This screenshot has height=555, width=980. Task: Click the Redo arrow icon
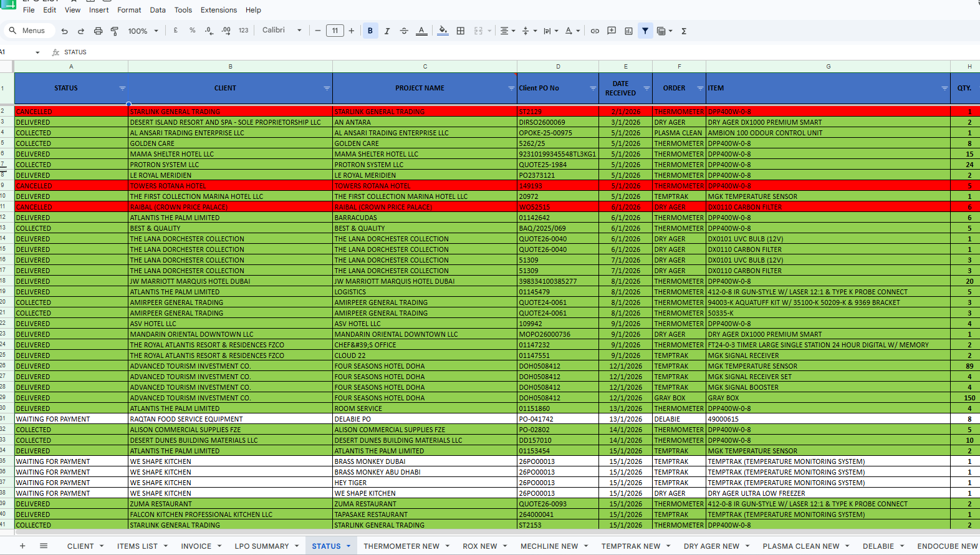[x=81, y=31]
